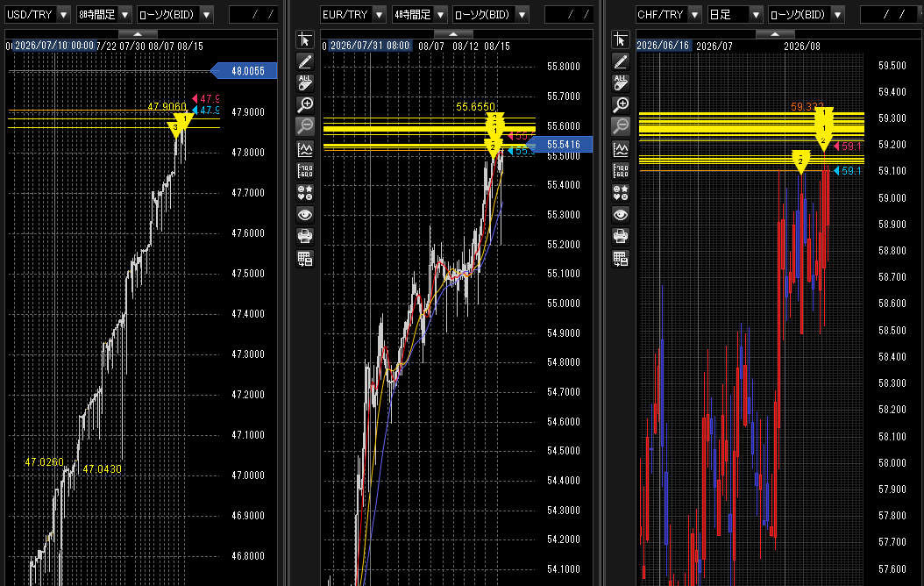Open favorites emoji-star icon beside CHF/TRY chart
The image size is (924, 586).
(x=621, y=193)
